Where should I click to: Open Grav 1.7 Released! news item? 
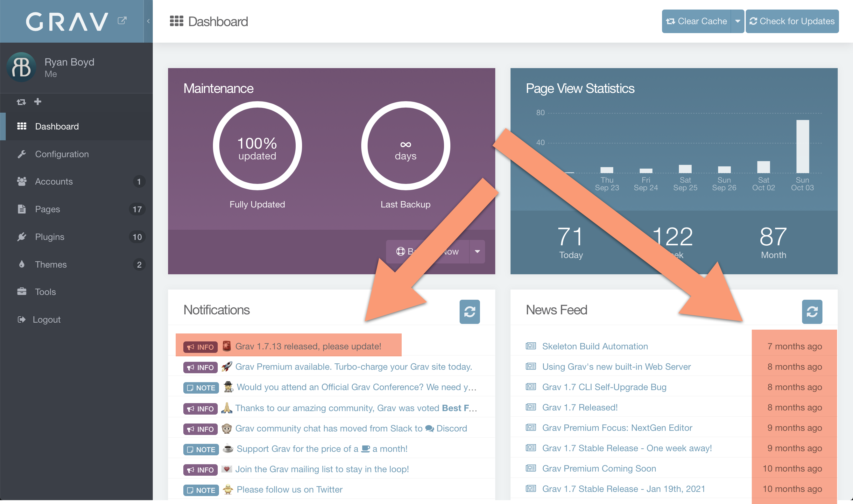[x=580, y=407]
